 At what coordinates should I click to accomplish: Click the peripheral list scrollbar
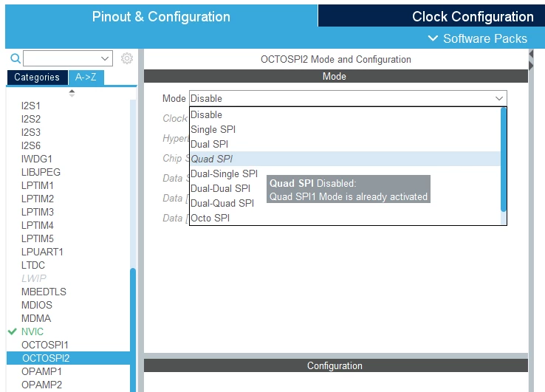[x=133, y=329]
